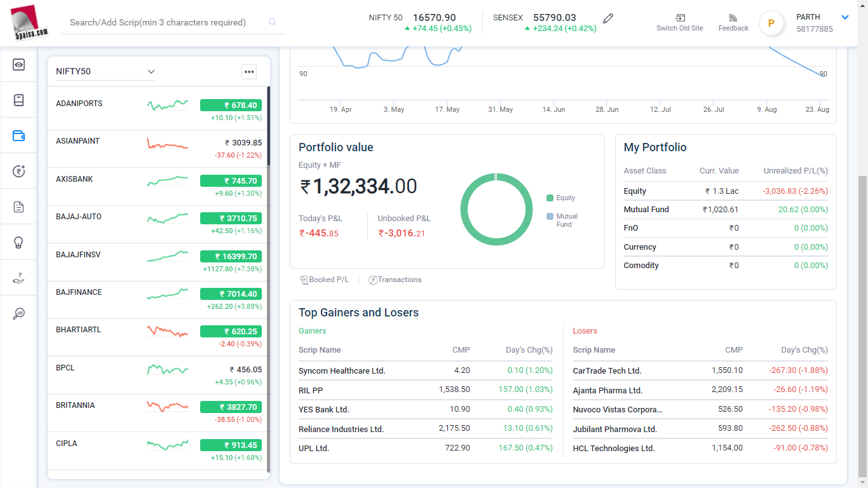Click the 5paisa.com logo
The image size is (868, 488).
29,23
